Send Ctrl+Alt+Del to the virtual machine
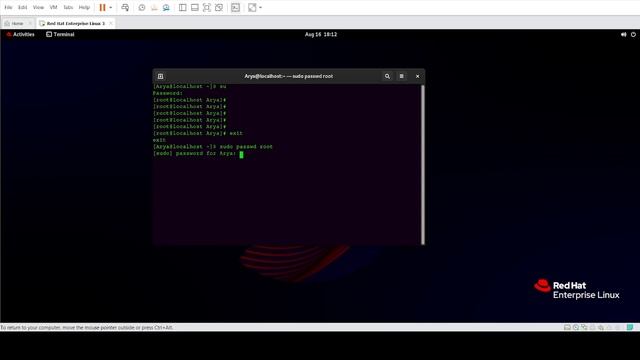640x360 pixels. [125, 7]
